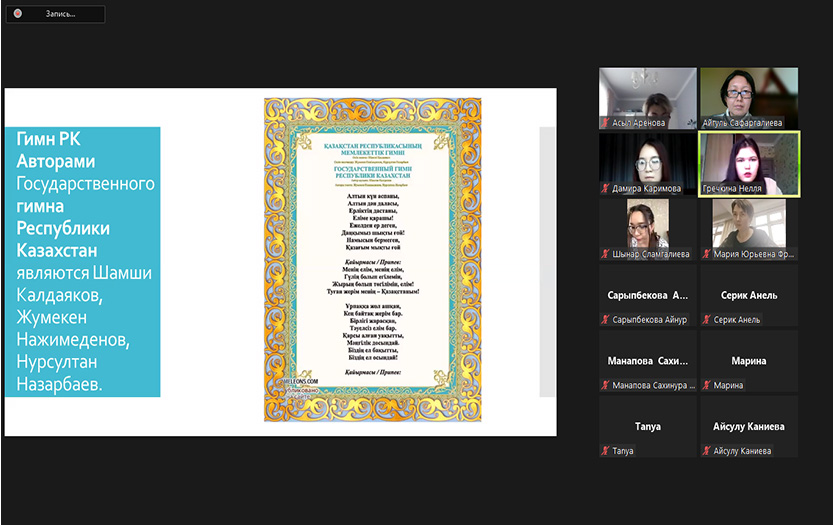The image size is (833, 525).
Task: Click muted mic icon for Сарыпбекова Айнур
Action: [605, 320]
